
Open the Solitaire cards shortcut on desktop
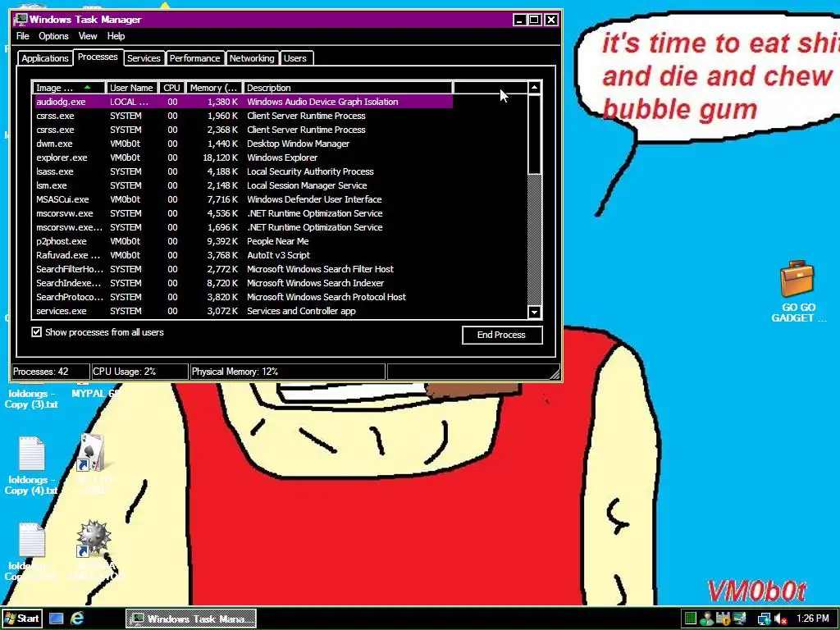(x=92, y=453)
